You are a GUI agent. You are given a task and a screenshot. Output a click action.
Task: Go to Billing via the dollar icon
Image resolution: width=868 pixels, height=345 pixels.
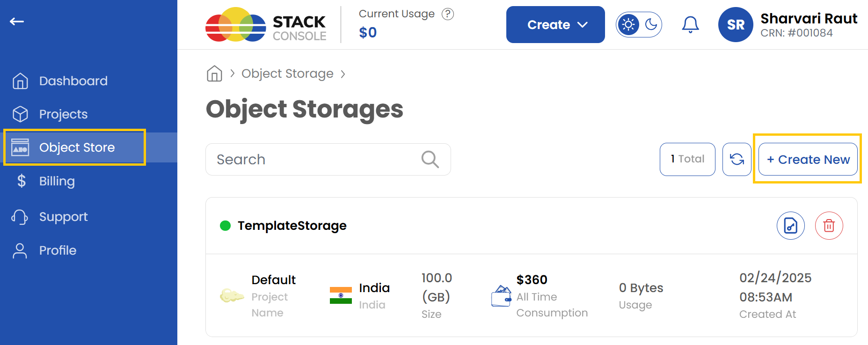[x=21, y=181]
